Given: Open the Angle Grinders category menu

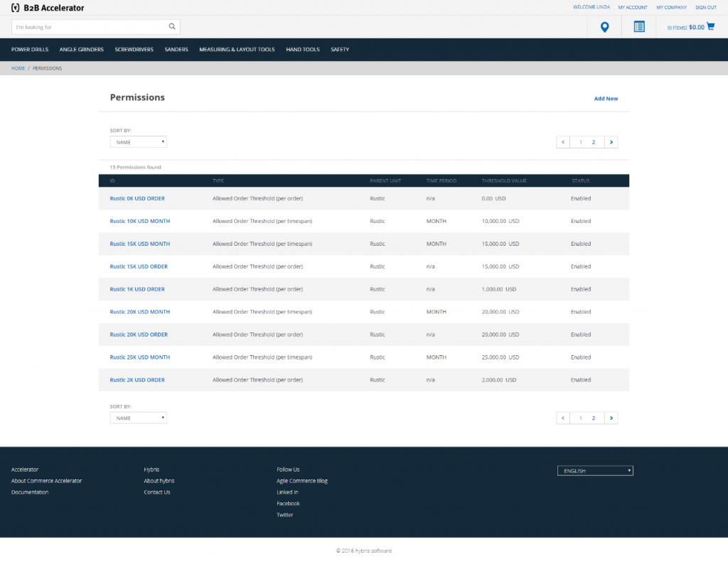Looking at the screenshot, I should [81, 50].
